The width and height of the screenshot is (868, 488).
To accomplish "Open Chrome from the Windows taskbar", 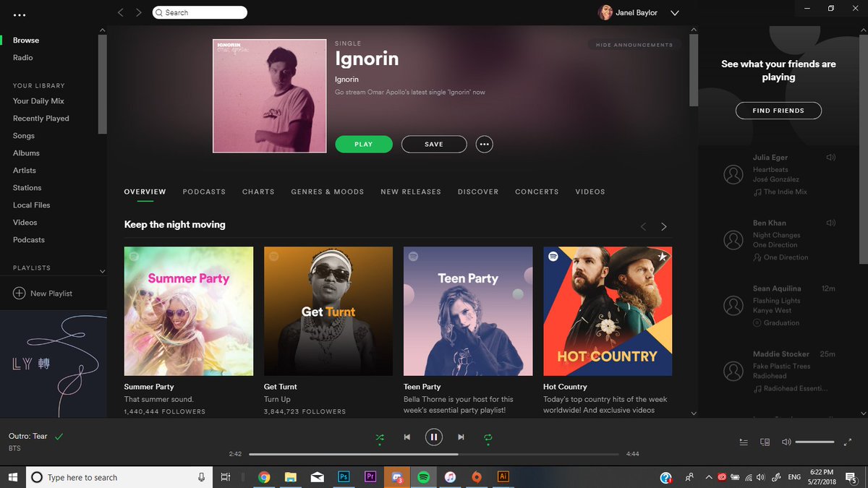I will click(264, 477).
